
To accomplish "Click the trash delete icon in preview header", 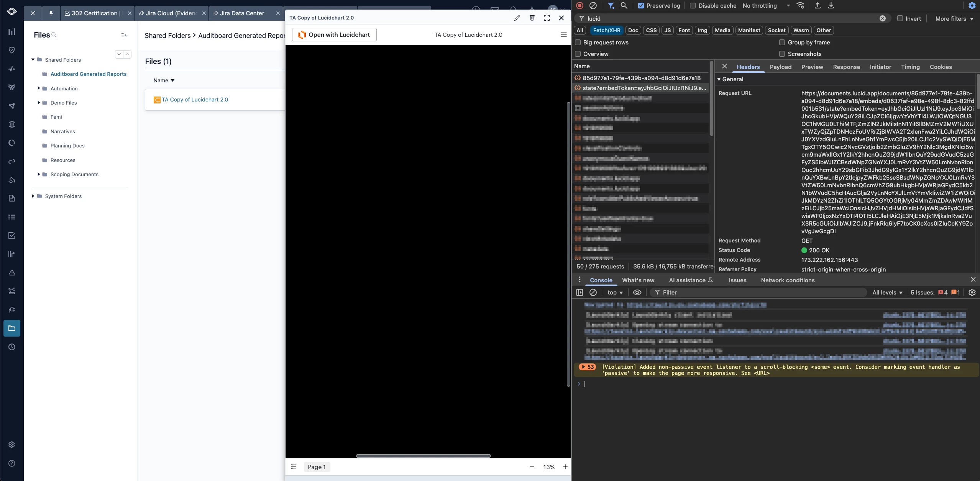I will pyautogui.click(x=532, y=18).
